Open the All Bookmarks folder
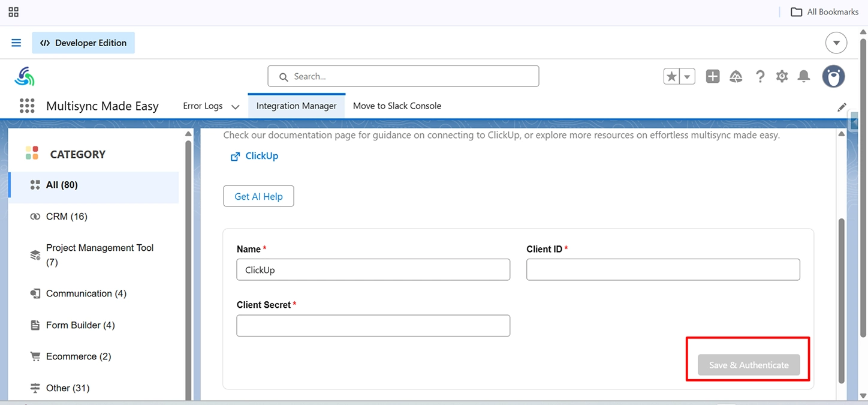 pyautogui.click(x=824, y=12)
